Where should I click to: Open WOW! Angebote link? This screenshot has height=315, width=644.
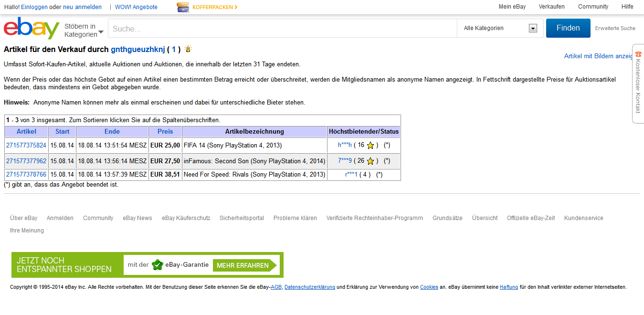[136, 7]
